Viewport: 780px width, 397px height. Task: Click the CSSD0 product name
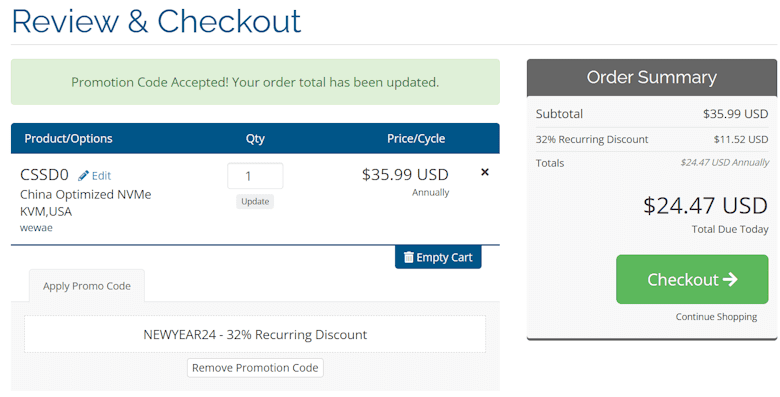[44, 175]
